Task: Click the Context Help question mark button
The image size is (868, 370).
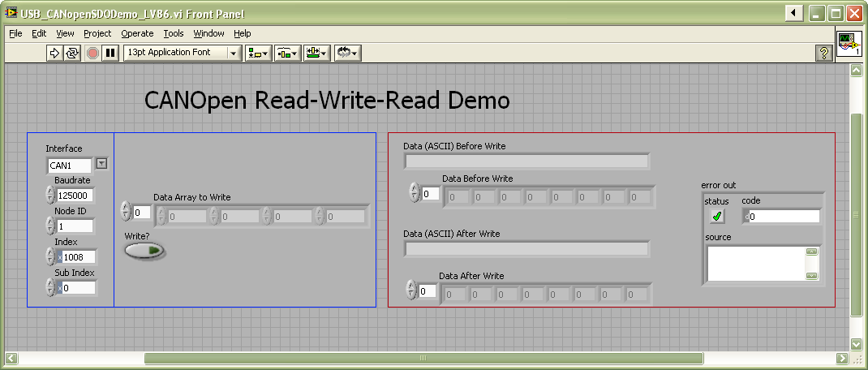Action: (x=824, y=54)
